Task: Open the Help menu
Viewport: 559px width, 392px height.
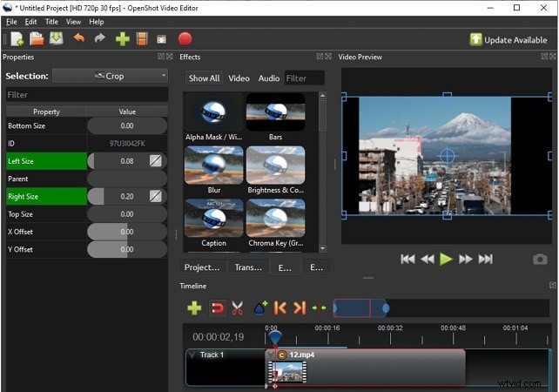Action: click(97, 22)
